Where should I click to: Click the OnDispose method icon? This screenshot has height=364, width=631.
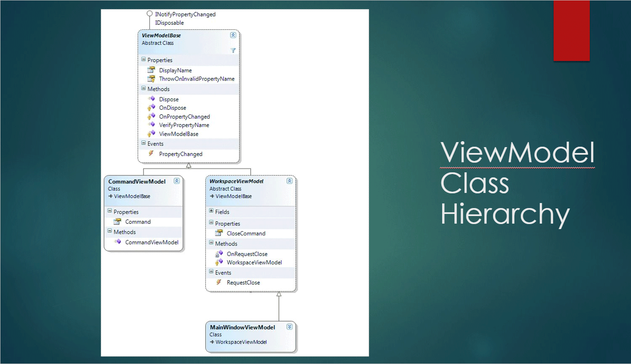(151, 108)
